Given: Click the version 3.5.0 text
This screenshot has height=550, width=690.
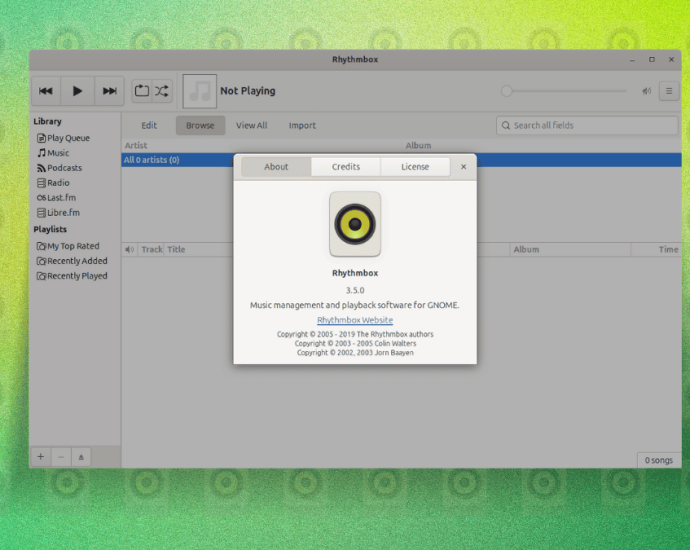Looking at the screenshot, I should point(355,290).
